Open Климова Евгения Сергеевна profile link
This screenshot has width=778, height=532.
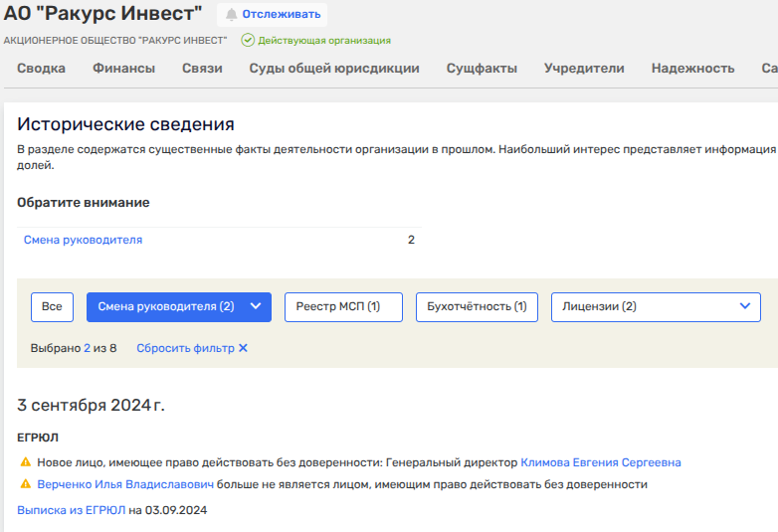tap(600, 463)
